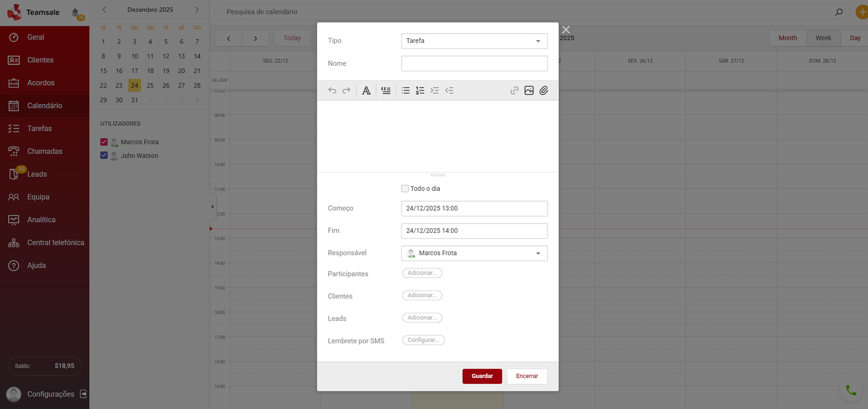868x409 pixels.
Task: Go to next month in mini calendar
Action: pos(197,10)
